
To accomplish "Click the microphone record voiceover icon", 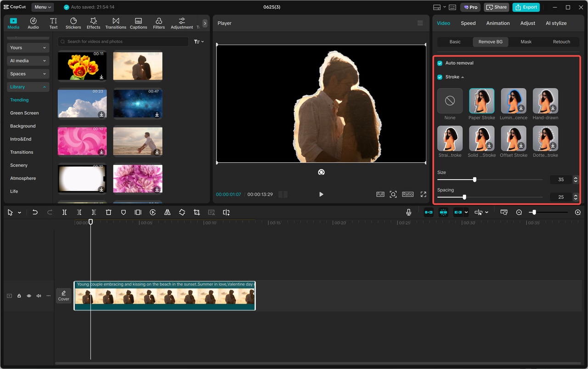I will tap(408, 212).
